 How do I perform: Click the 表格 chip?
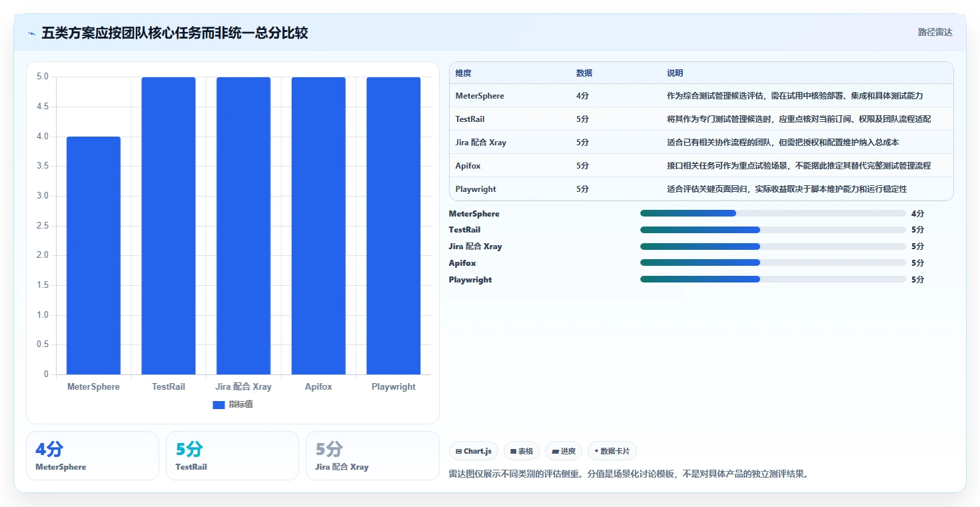pyautogui.click(x=522, y=451)
